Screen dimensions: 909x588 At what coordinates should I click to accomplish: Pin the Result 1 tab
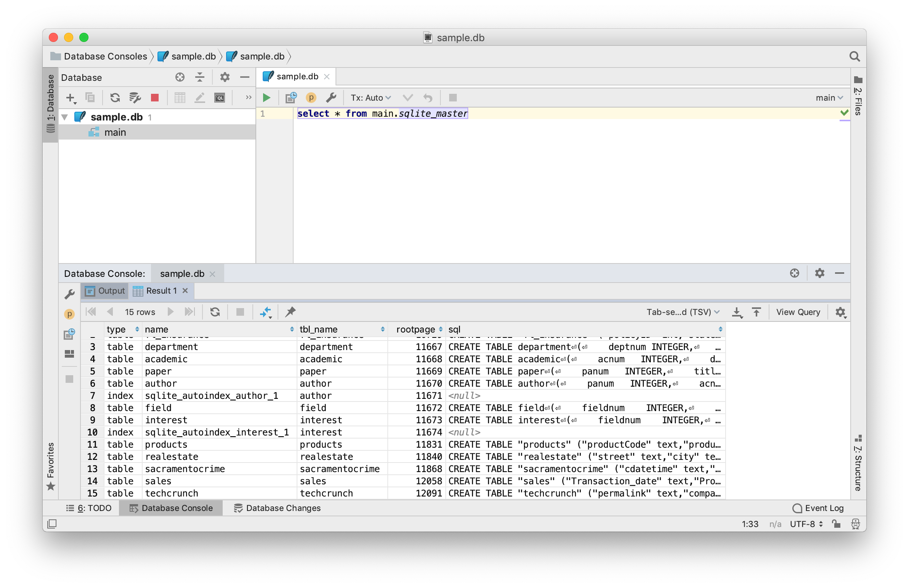(x=291, y=312)
